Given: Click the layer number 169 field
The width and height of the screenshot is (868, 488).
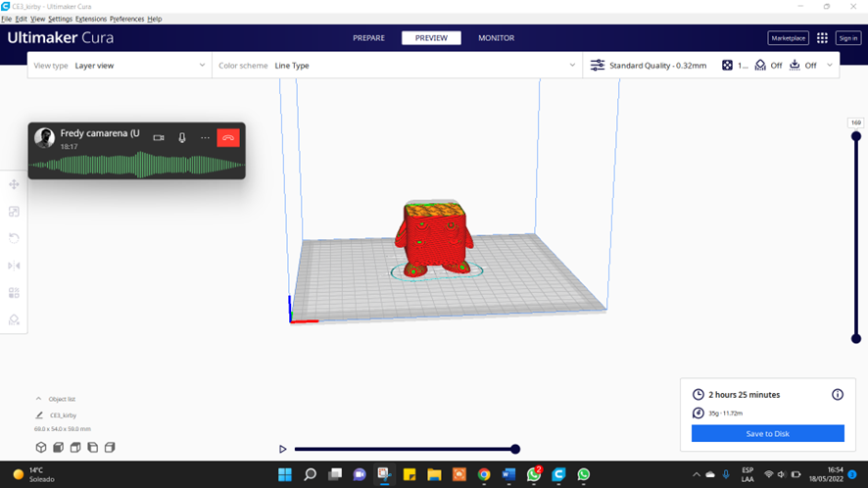Looking at the screenshot, I should [856, 122].
